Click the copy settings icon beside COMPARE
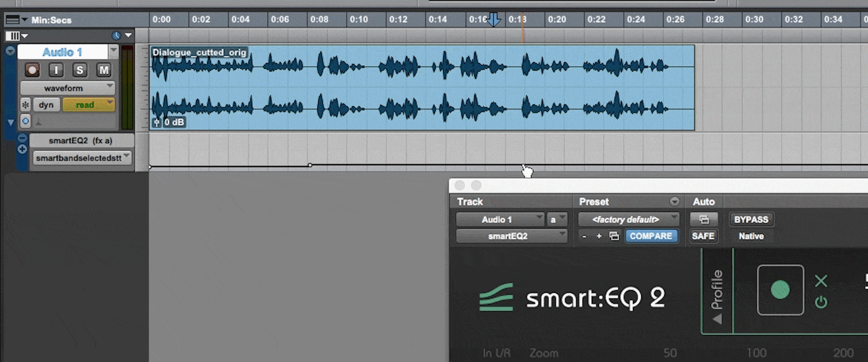Screen dimensions: 868x362 (x=614, y=236)
